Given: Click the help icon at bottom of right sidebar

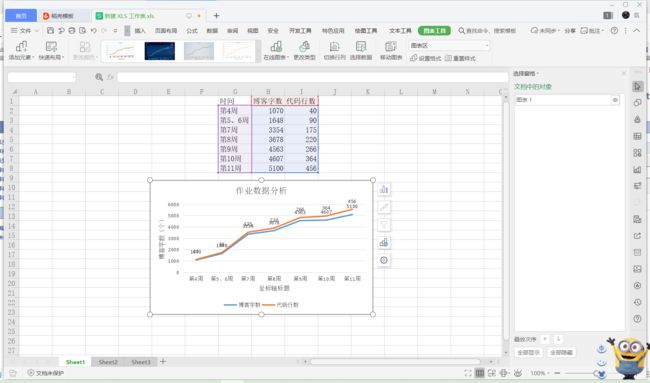Looking at the screenshot, I should pyautogui.click(x=638, y=319).
